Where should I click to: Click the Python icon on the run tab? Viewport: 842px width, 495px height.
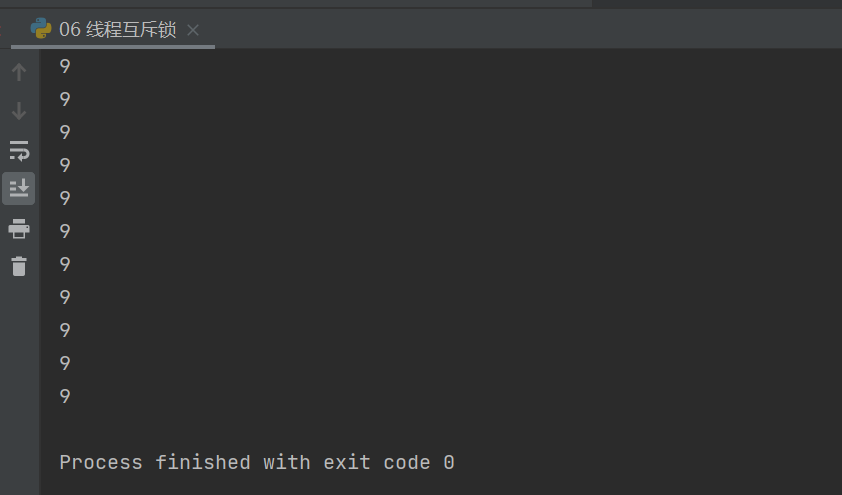coord(42,29)
